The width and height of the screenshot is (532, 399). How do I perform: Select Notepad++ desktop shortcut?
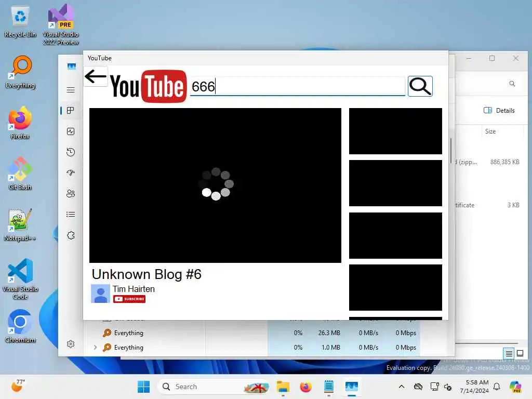(x=20, y=225)
